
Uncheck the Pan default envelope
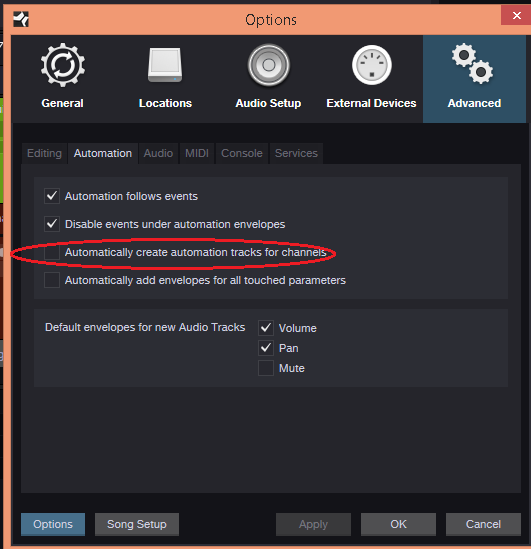(266, 348)
